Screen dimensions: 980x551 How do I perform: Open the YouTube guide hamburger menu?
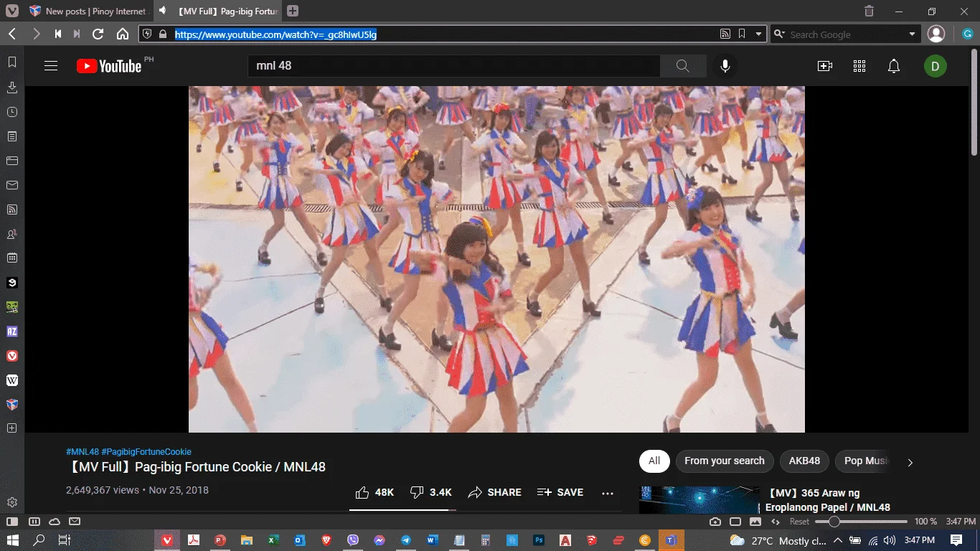pos(51,66)
